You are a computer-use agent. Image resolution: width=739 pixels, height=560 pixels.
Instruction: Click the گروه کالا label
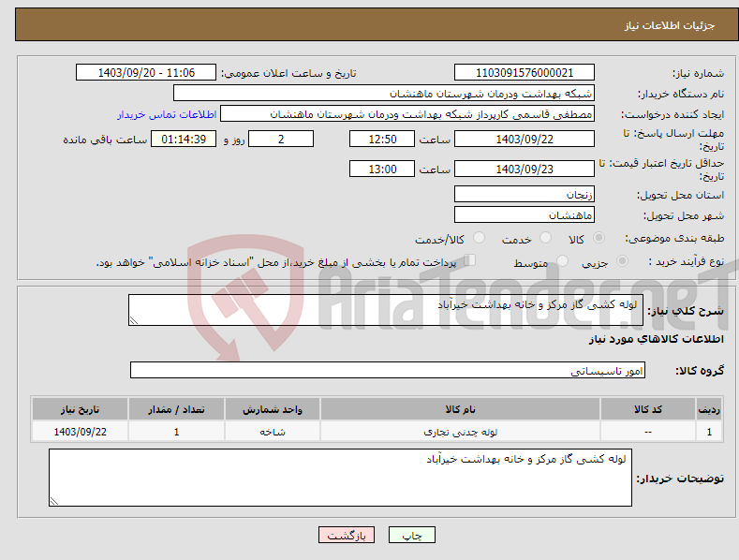[x=700, y=371]
